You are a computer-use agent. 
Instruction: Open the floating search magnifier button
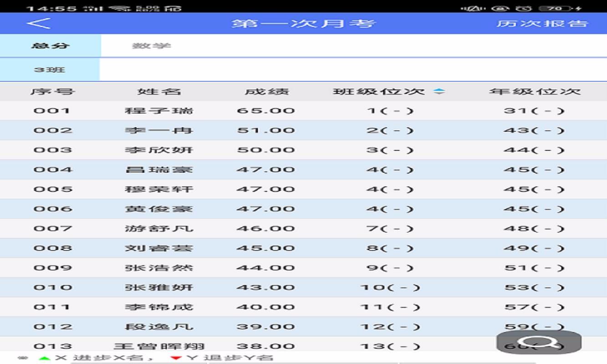(x=539, y=343)
